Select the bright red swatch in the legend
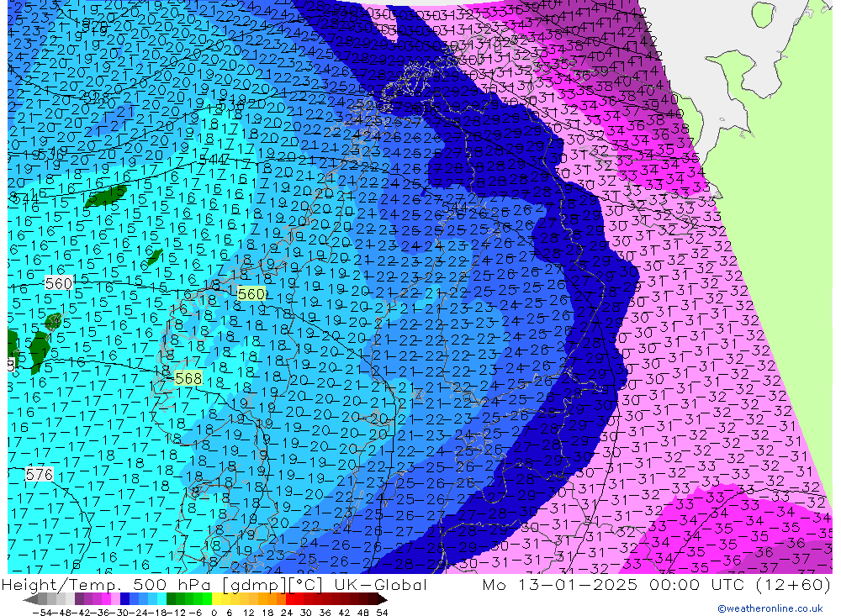 click(x=290, y=599)
